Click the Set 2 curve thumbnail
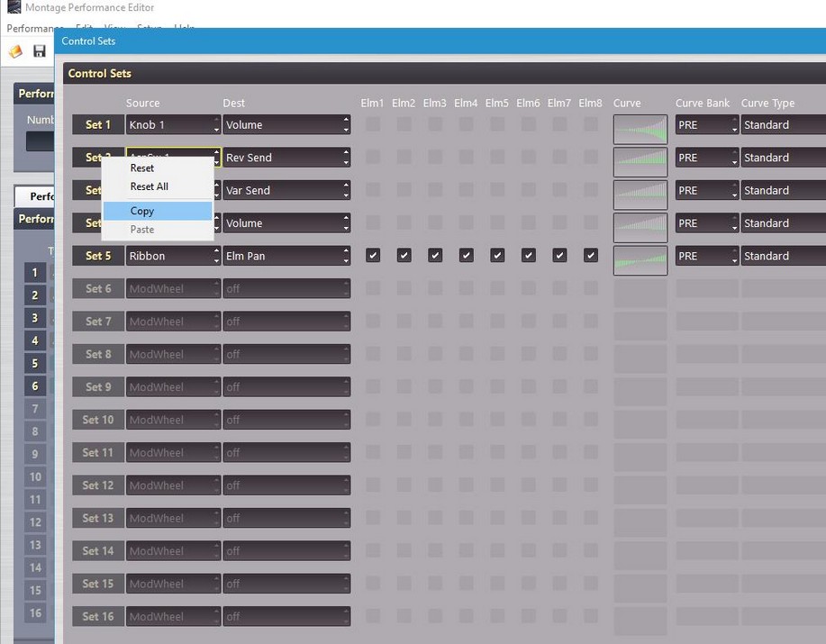 click(x=640, y=162)
